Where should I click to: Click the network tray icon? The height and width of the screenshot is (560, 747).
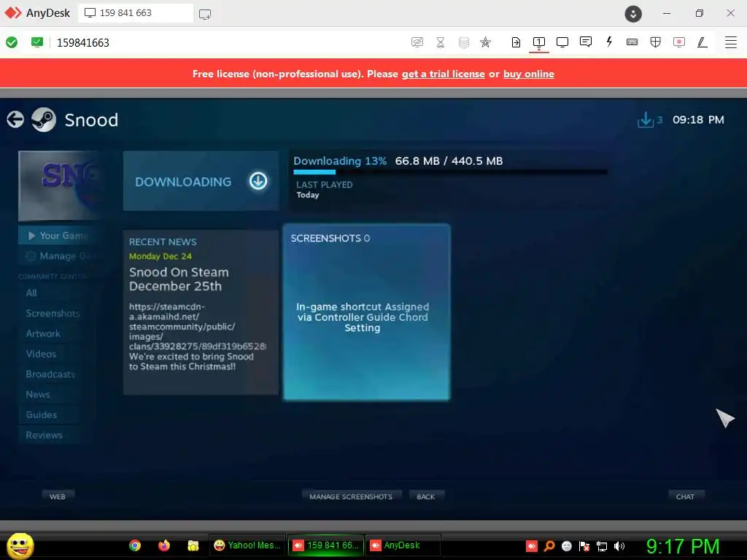602,545
